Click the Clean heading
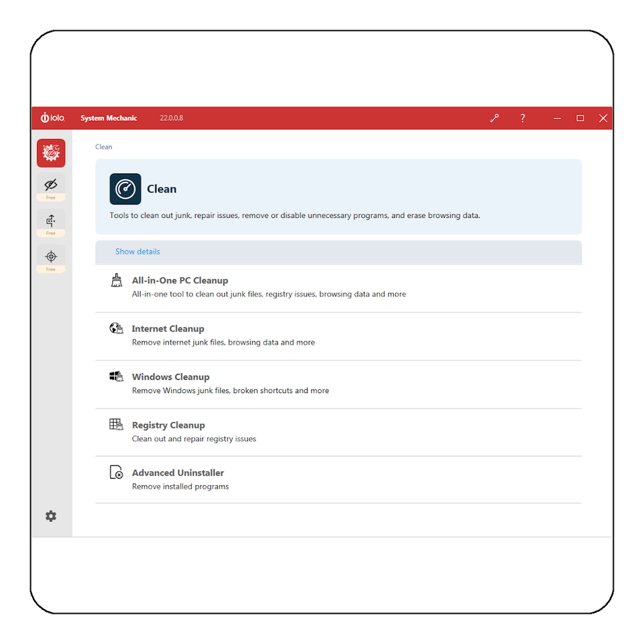The image size is (644, 644). (x=162, y=189)
